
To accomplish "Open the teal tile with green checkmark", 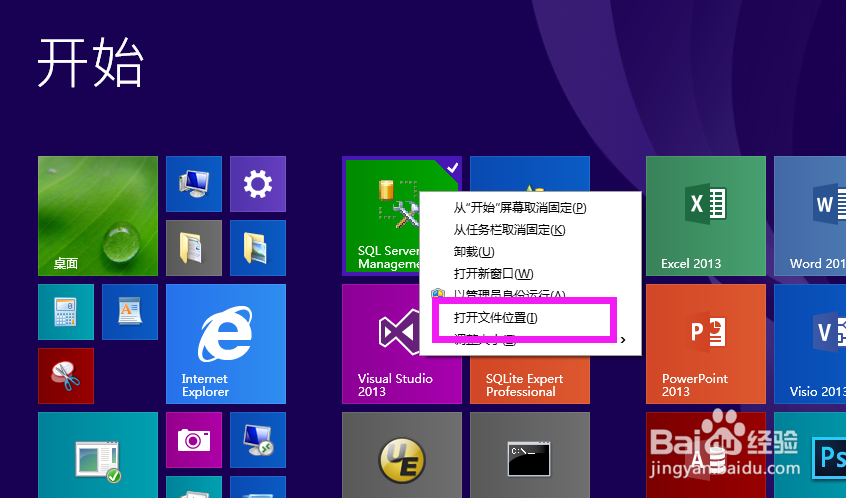I will coord(98,455).
